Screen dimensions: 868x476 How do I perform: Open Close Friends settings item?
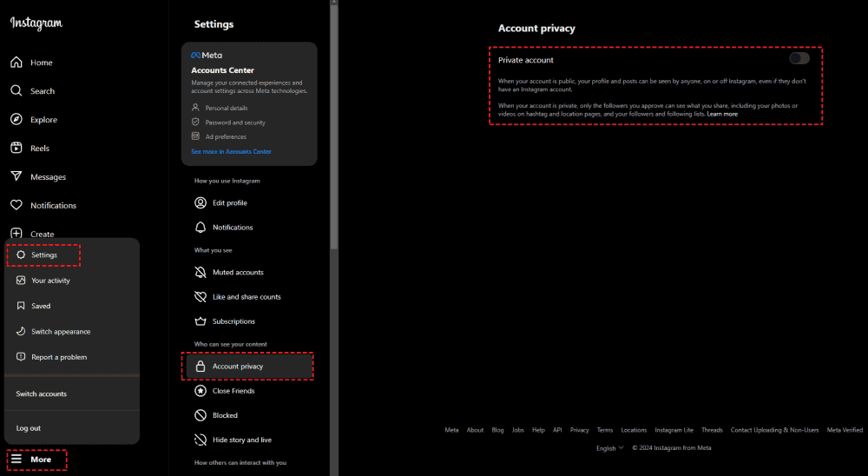click(x=233, y=391)
